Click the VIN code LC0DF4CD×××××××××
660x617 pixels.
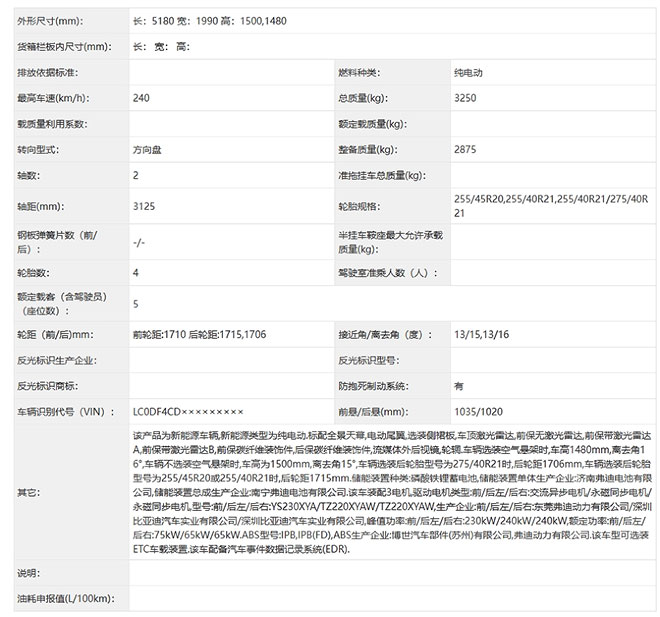[187, 411]
